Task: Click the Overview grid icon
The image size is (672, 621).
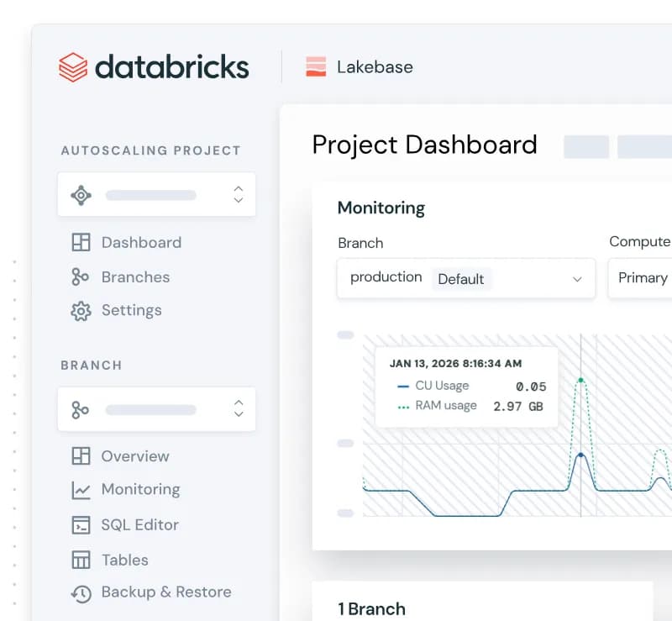Action: point(81,456)
